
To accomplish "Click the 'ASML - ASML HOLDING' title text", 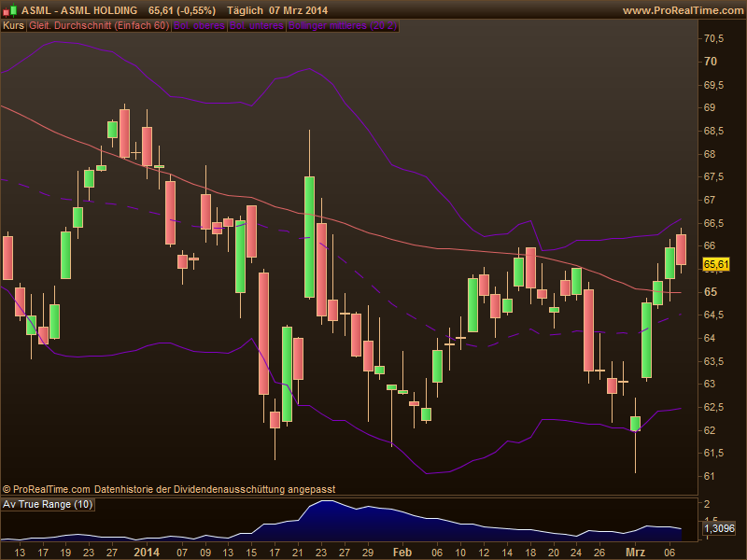I will click(79, 10).
